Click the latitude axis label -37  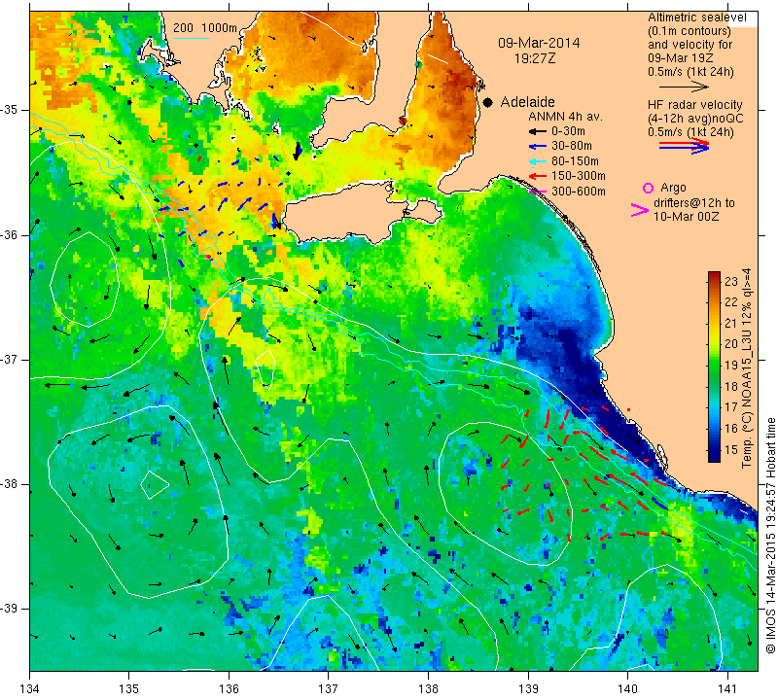point(10,359)
